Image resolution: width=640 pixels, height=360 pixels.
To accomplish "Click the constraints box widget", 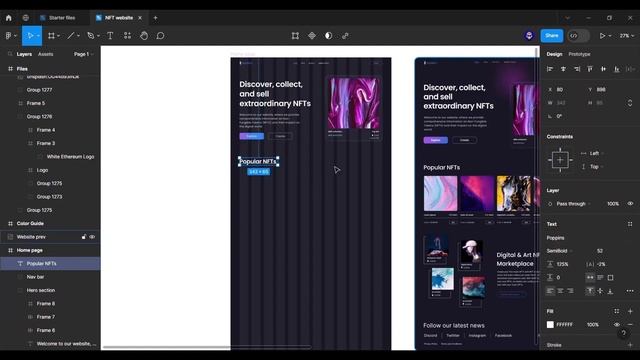I will (x=560, y=160).
